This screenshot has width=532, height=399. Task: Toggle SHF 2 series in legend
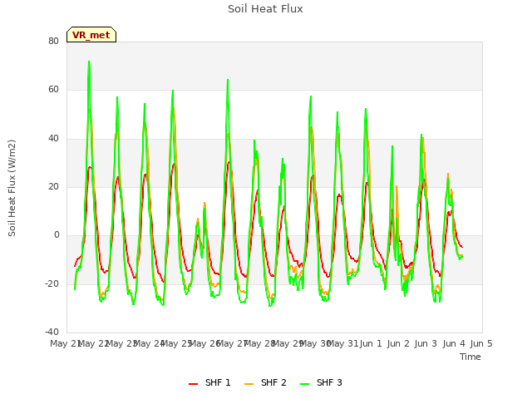click(265, 382)
